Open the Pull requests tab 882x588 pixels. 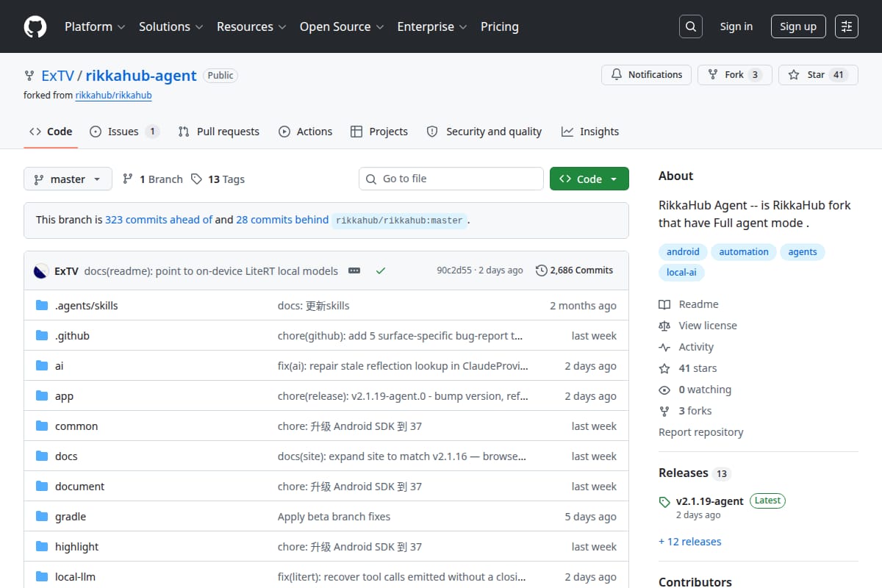tap(219, 132)
